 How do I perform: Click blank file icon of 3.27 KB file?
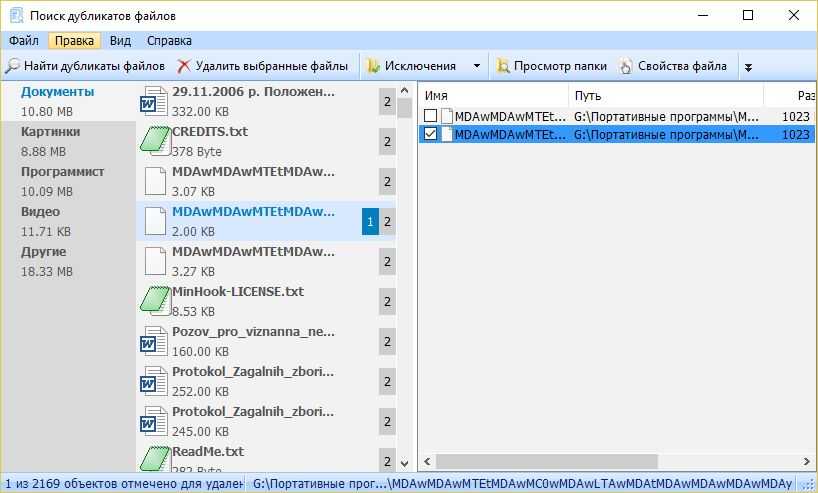pyautogui.click(x=155, y=261)
